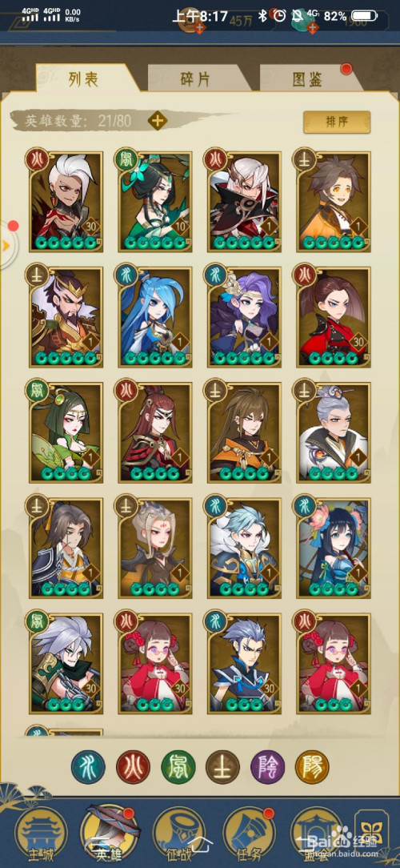
Task: Select the purple yin element filter
Action: tap(267, 767)
